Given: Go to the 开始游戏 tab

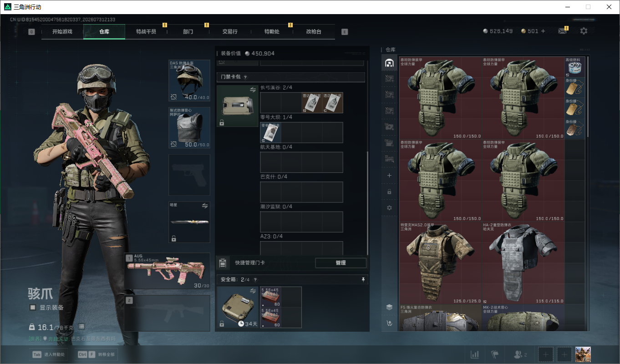Looking at the screenshot, I should click(x=62, y=32).
